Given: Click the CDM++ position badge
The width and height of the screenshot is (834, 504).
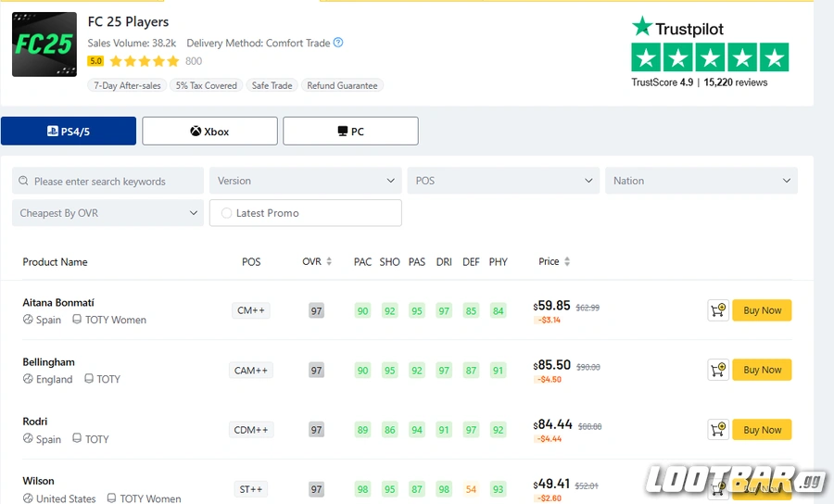Looking at the screenshot, I should coord(250,430).
